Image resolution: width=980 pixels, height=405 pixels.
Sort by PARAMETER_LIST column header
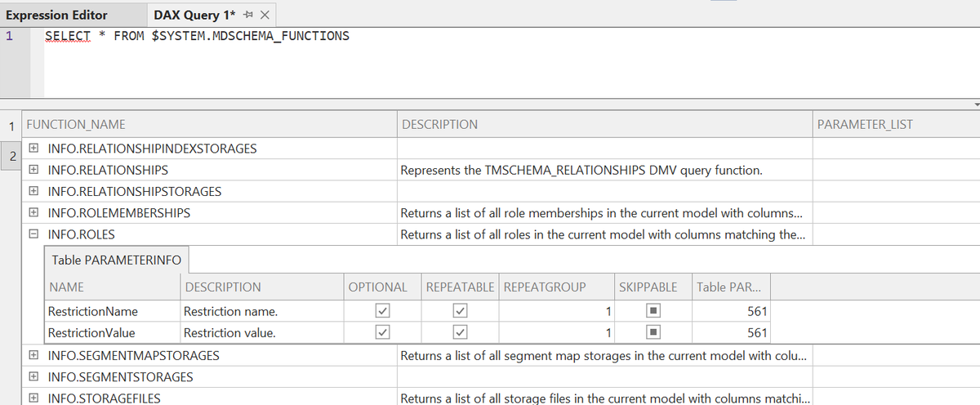point(896,125)
